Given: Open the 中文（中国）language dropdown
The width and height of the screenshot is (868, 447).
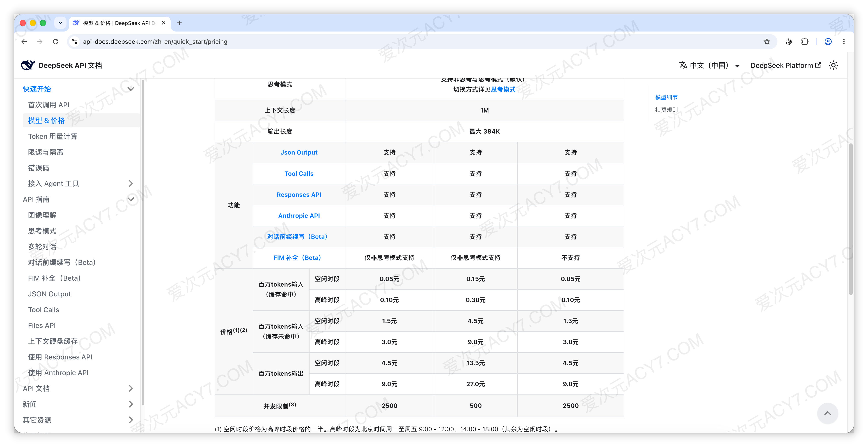Looking at the screenshot, I should point(709,65).
